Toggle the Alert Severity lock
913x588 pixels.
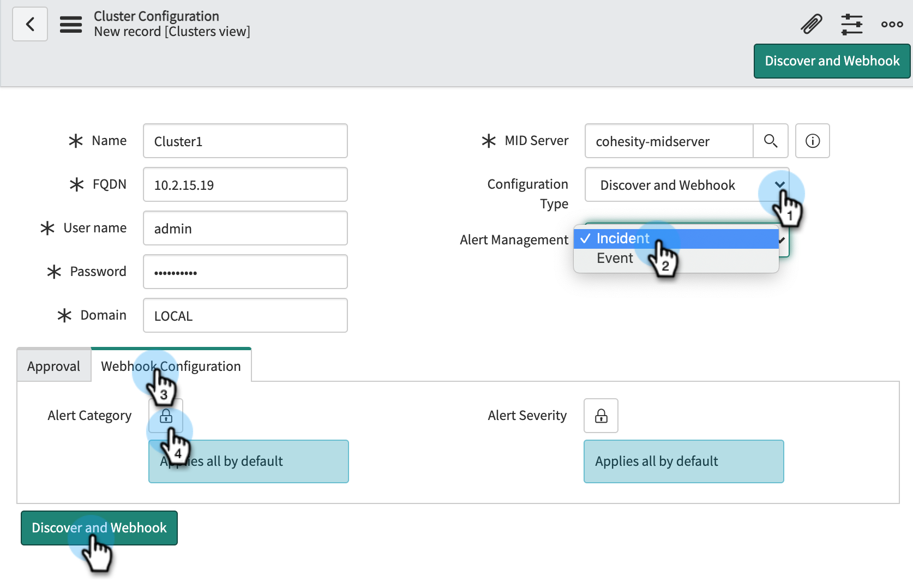pos(600,416)
